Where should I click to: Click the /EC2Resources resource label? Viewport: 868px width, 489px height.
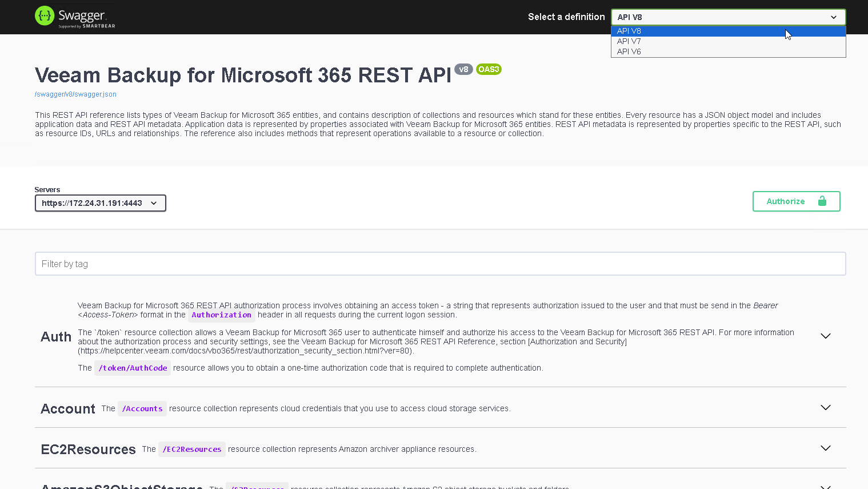[191, 450]
